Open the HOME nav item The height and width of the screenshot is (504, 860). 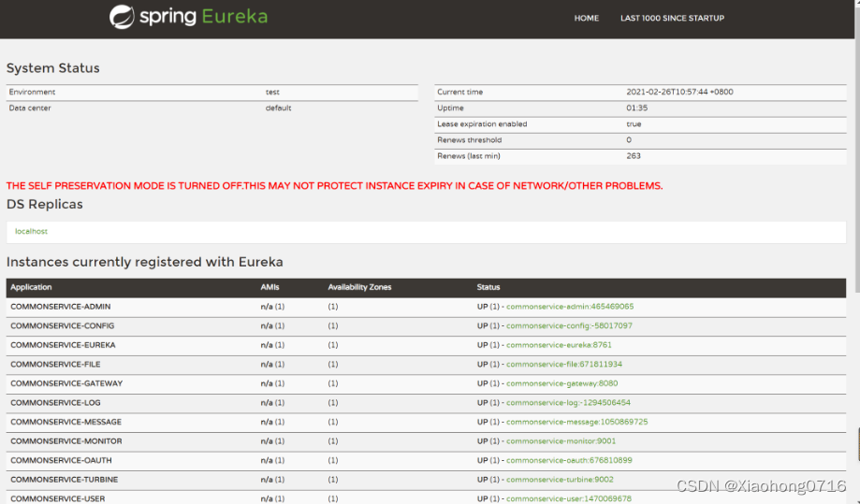pos(587,18)
